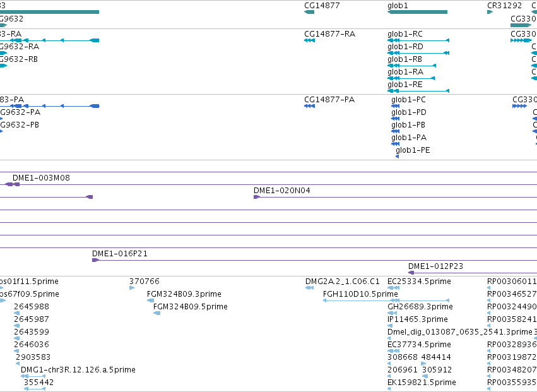
Task: Click the bs67f09.5prime feature label
Action: coord(30,294)
